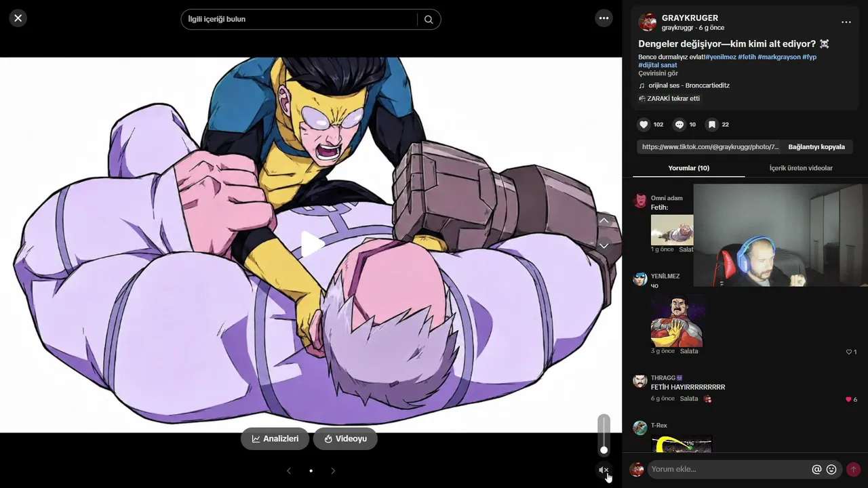Click the Videoyu button
The height and width of the screenshot is (488, 868).
click(x=345, y=439)
